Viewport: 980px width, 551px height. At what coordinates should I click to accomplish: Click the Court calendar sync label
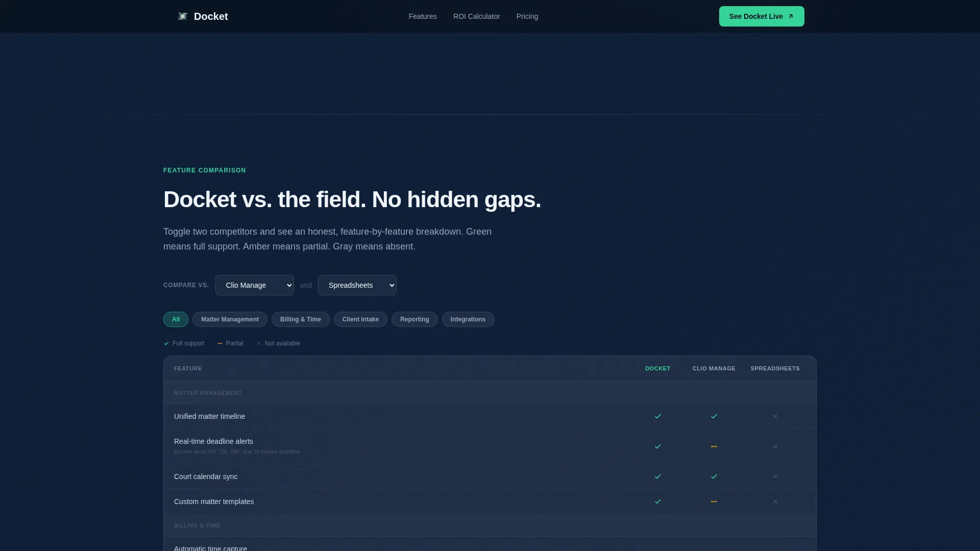206,477
